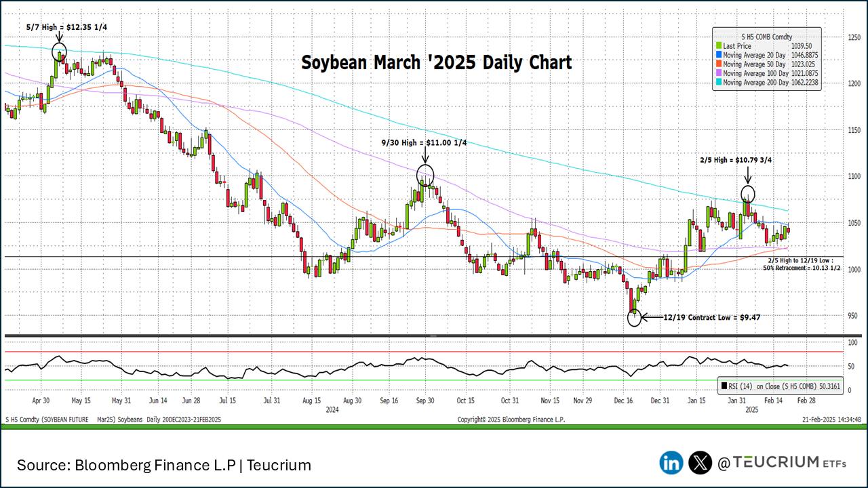
Task: Click the Sep 30 date axis label
Action: (425, 401)
